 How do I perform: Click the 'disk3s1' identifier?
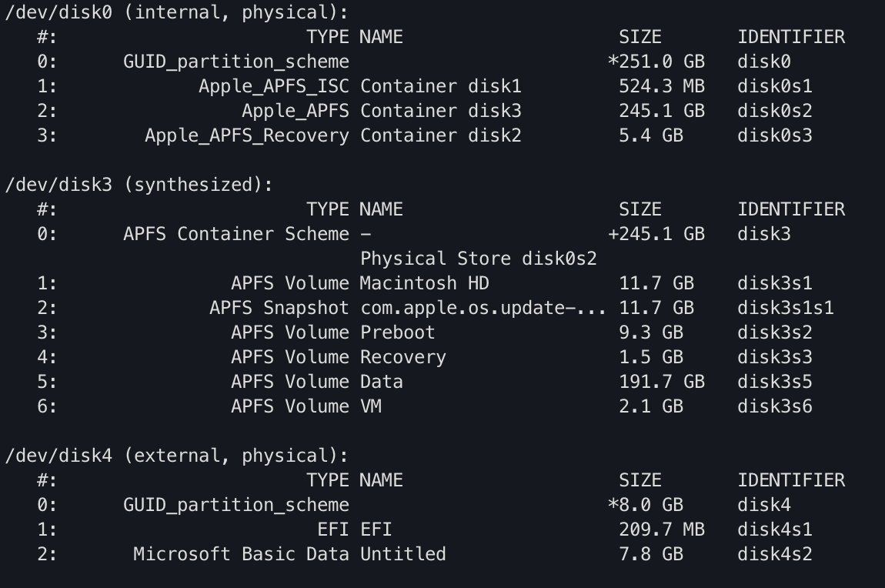pos(774,283)
